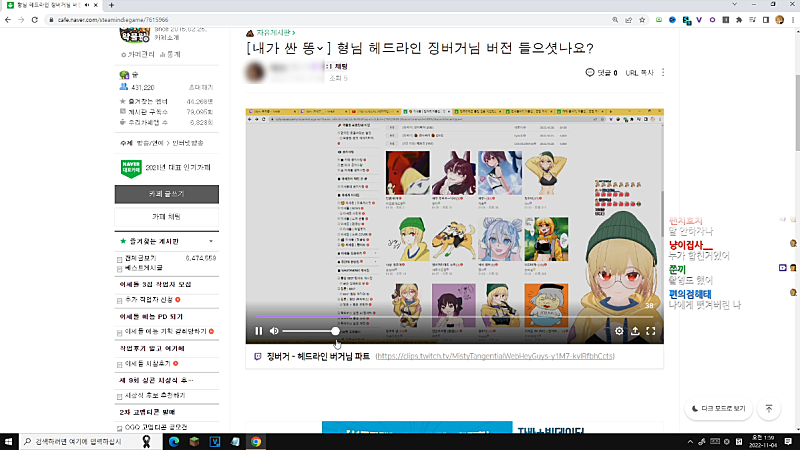
Task: Reload the page with refresh icon
Action: tap(35, 20)
